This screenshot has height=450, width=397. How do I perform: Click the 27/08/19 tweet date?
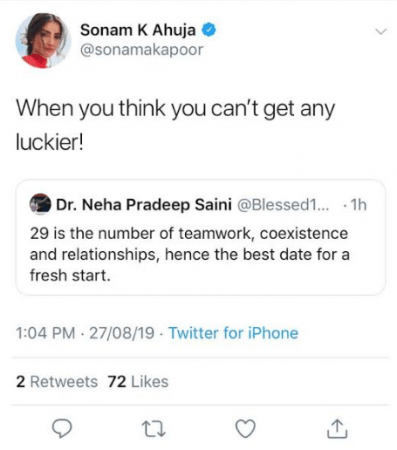pyautogui.click(x=122, y=333)
